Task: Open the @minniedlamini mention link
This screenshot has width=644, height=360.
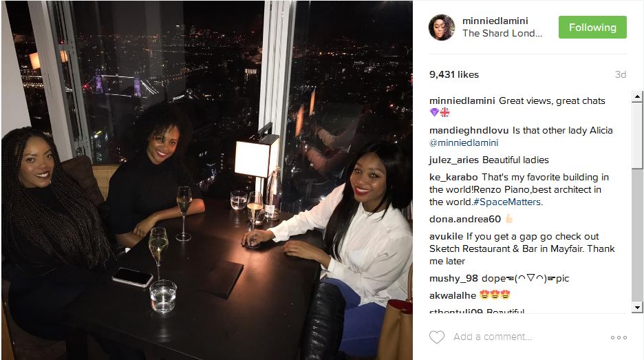Action: 464,142
